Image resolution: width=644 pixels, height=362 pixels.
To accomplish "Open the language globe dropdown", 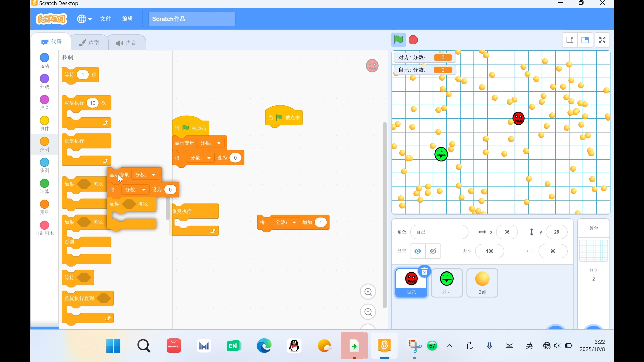I will coord(84,19).
